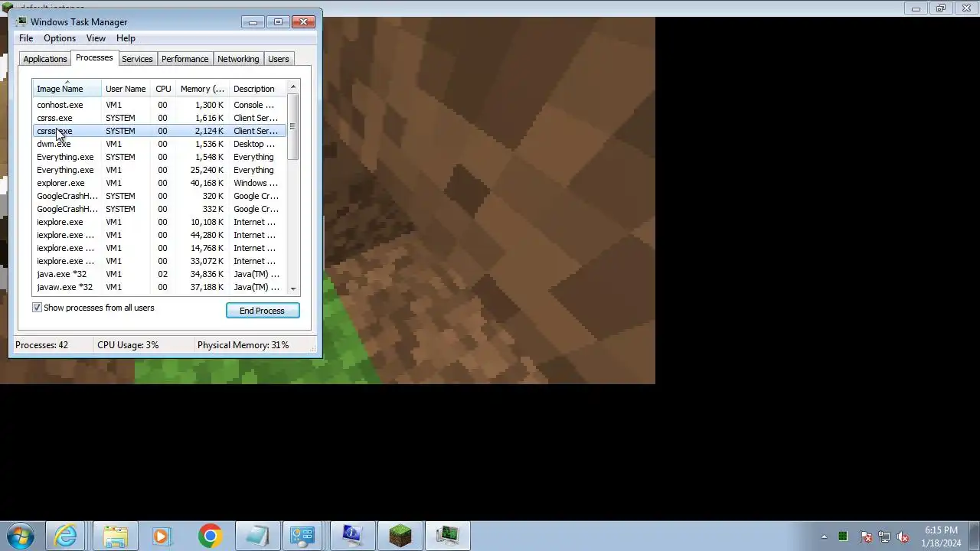Select csrss.exe row using 2,124 K

coord(159,131)
